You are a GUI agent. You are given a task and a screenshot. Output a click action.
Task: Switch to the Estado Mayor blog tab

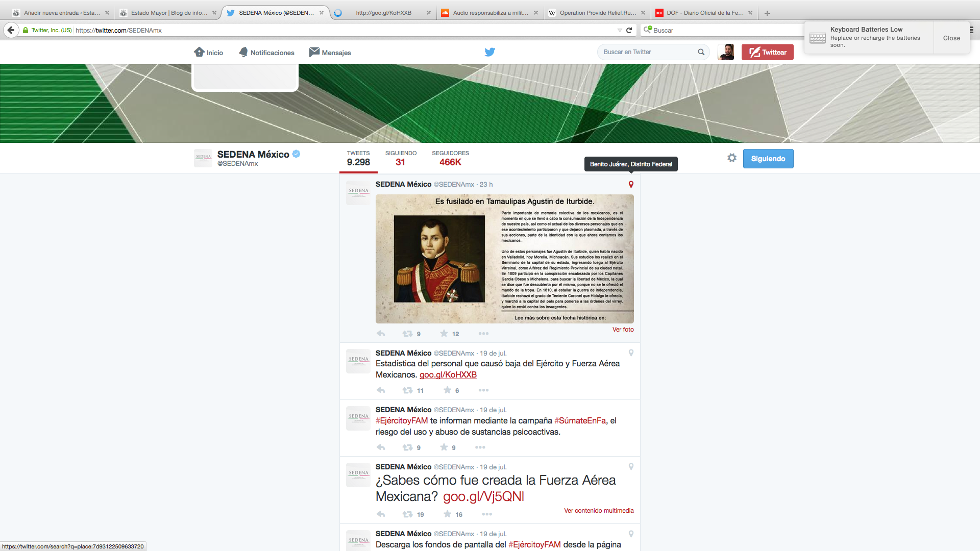click(168, 13)
